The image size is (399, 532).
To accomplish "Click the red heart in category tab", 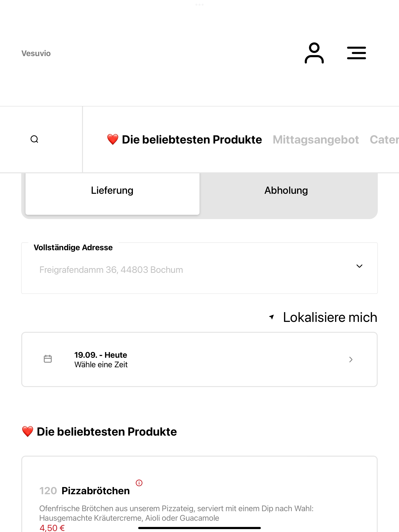I will tap(113, 139).
